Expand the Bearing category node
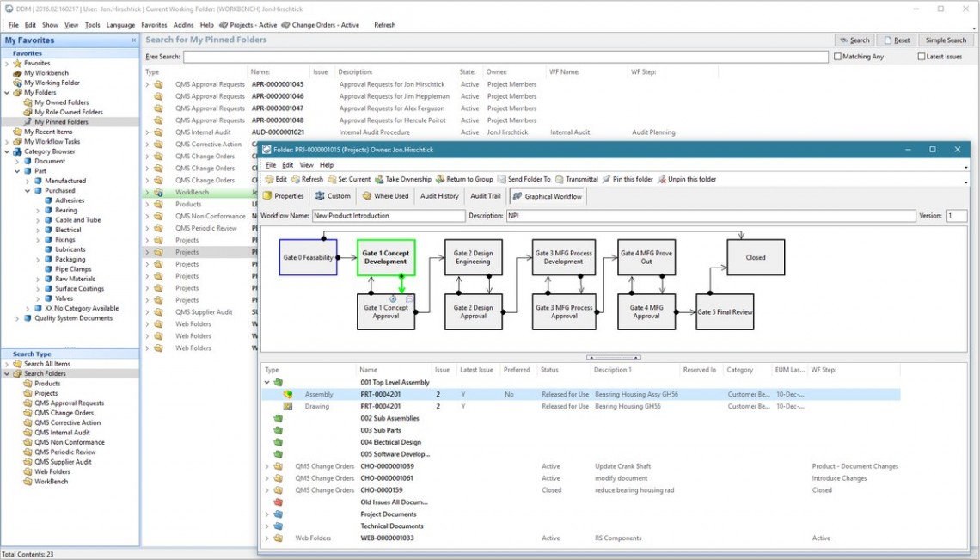The image size is (980, 560). 38,210
